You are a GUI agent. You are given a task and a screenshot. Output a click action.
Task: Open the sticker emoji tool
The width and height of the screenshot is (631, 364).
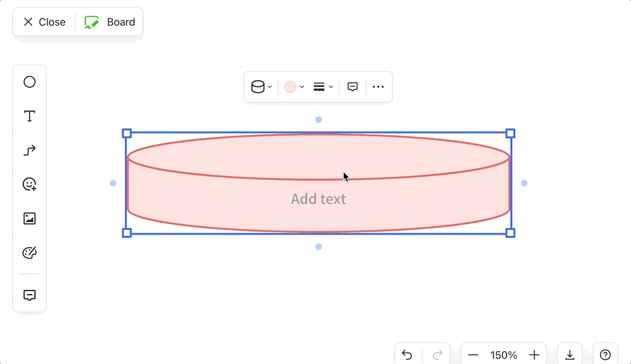30,185
